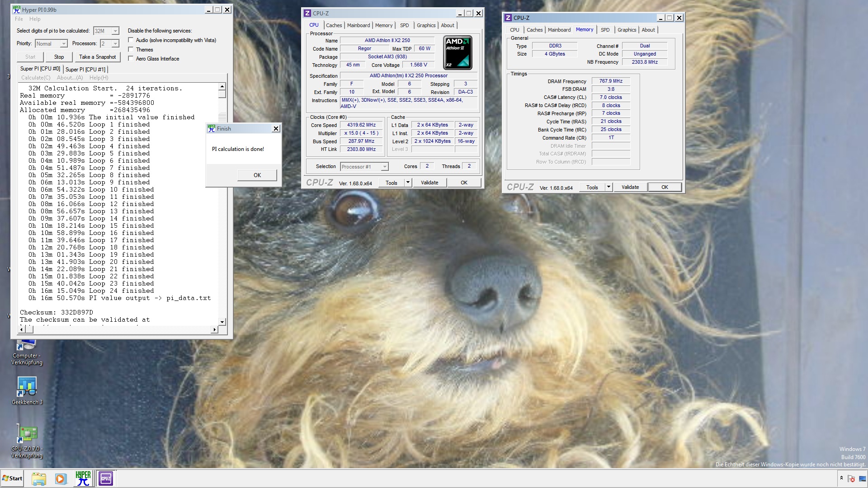Image resolution: width=868 pixels, height=488 pixels.
Task: Click the CPU-Z CPU window title icon
Action: coord(307,13)
